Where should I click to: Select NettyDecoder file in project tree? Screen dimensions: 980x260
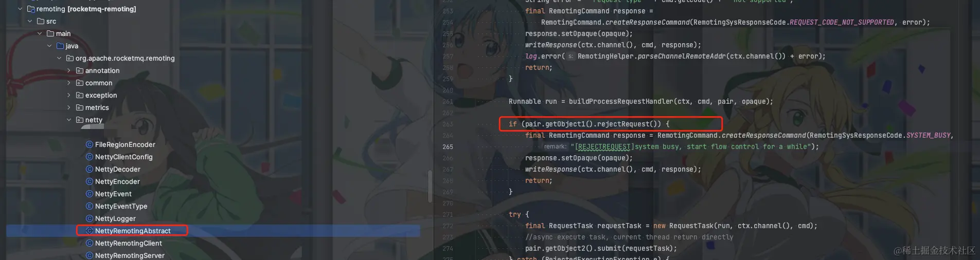coord(117,169)
